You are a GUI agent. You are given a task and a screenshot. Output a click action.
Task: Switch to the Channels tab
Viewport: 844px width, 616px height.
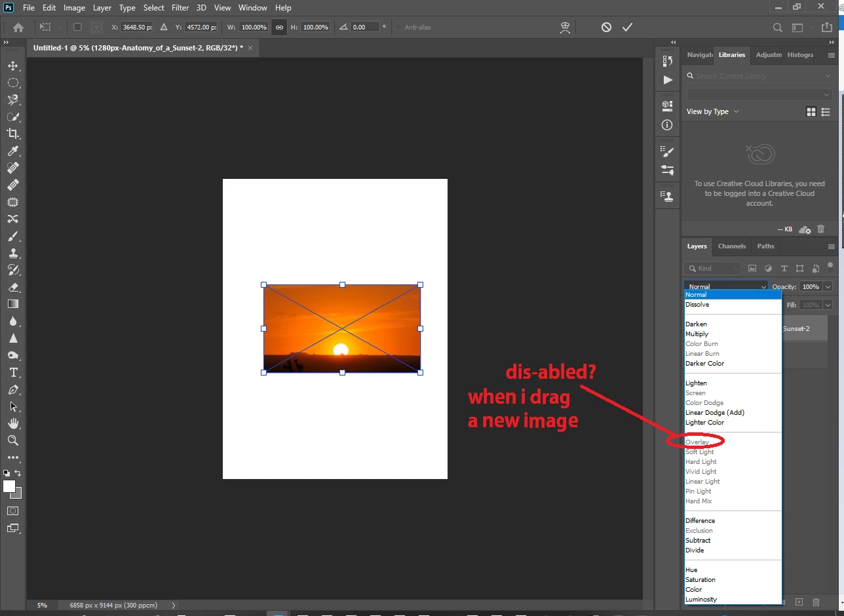click(x=731, y=246)
